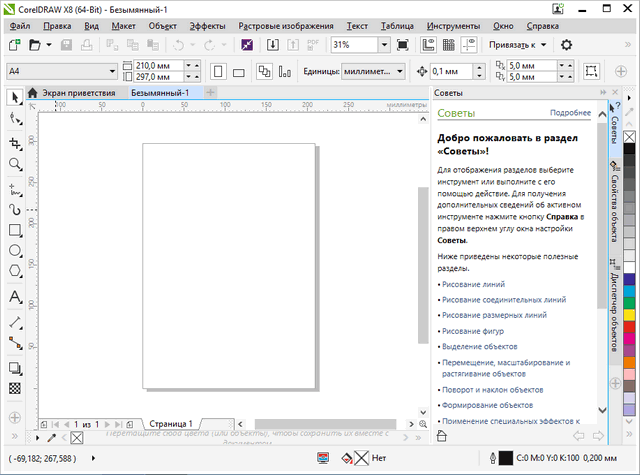Choose the Text tool
The width and height of the screenshot is (640, 475).
click(x=15, y=297)
